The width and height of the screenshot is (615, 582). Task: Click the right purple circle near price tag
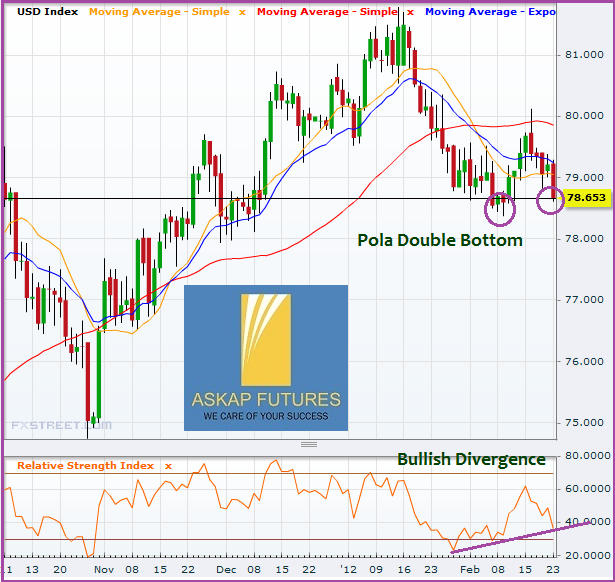tap(550, 199)
